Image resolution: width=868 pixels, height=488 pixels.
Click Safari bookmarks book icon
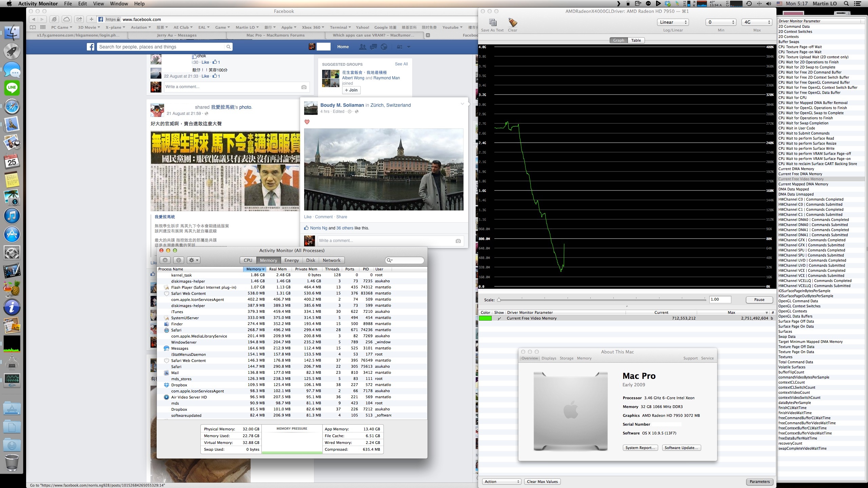pyautogui.click(x=33, y=27)
